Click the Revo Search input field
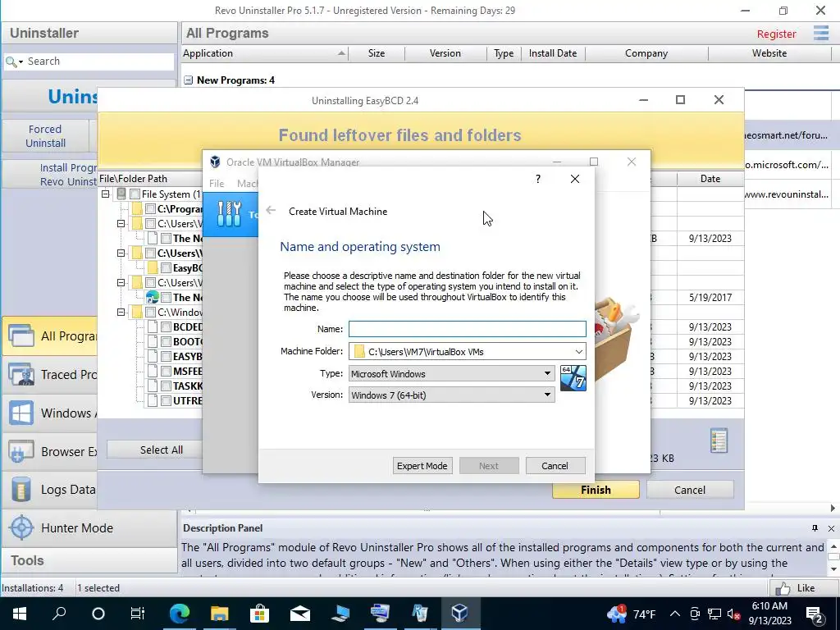Image resolution: width=840 pixels, height=630 pixels. 99,62
